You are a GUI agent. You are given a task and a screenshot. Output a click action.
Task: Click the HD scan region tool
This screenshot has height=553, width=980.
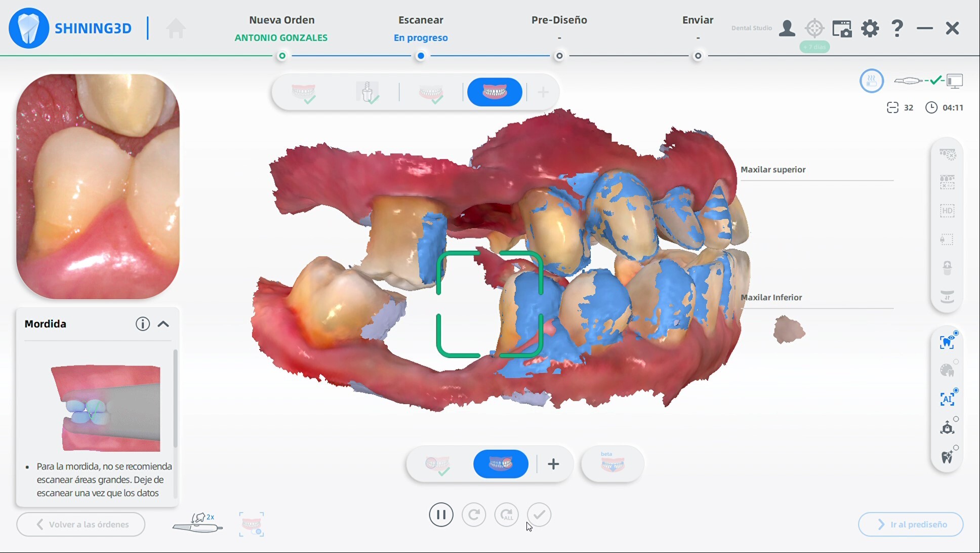click(947, 211)
